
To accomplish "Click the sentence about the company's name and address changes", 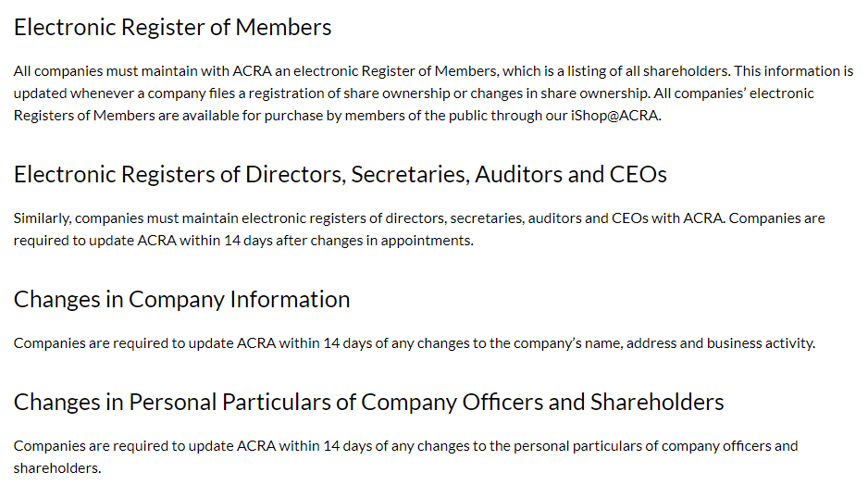I will [414, 343].
